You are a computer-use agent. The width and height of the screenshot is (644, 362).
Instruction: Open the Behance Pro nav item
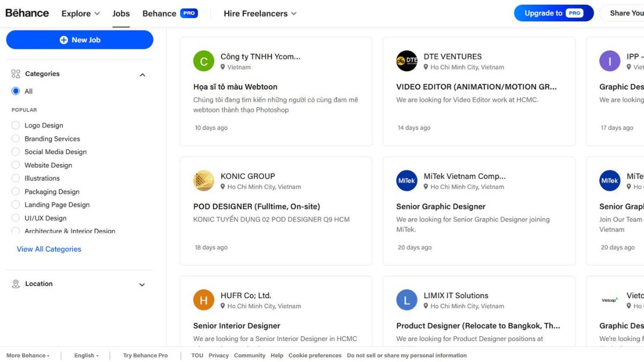[x=170, y=13]
